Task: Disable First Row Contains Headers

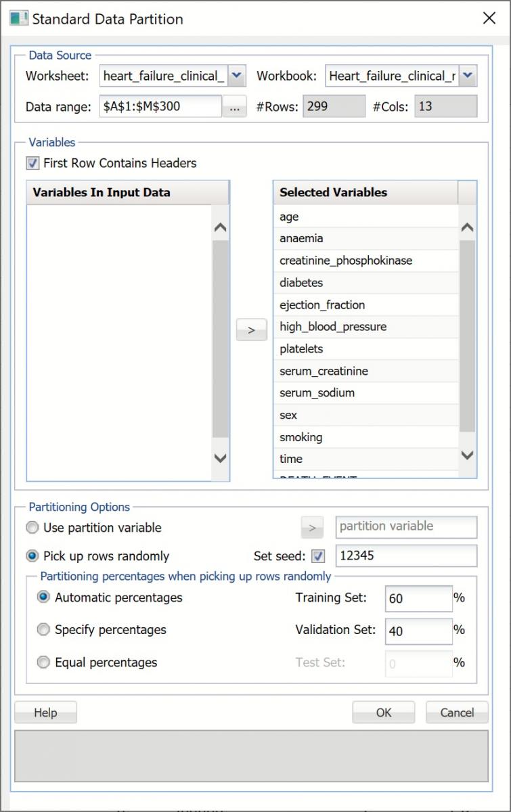Action: point(30,163)
